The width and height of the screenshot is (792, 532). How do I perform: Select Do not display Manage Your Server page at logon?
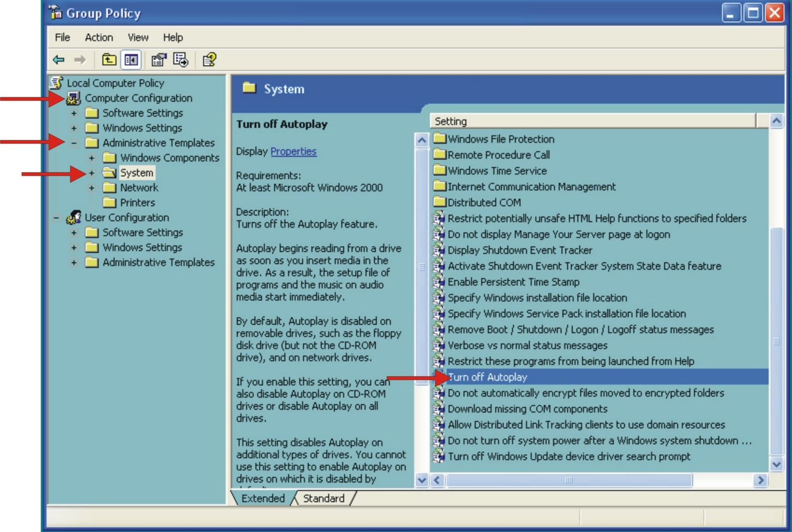point(559,234)
